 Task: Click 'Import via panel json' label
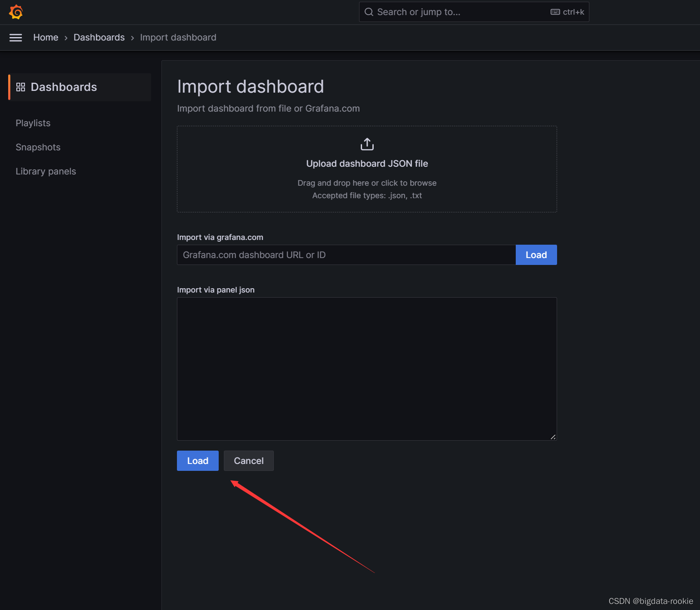pyautogui.click(x=216, y=290)
